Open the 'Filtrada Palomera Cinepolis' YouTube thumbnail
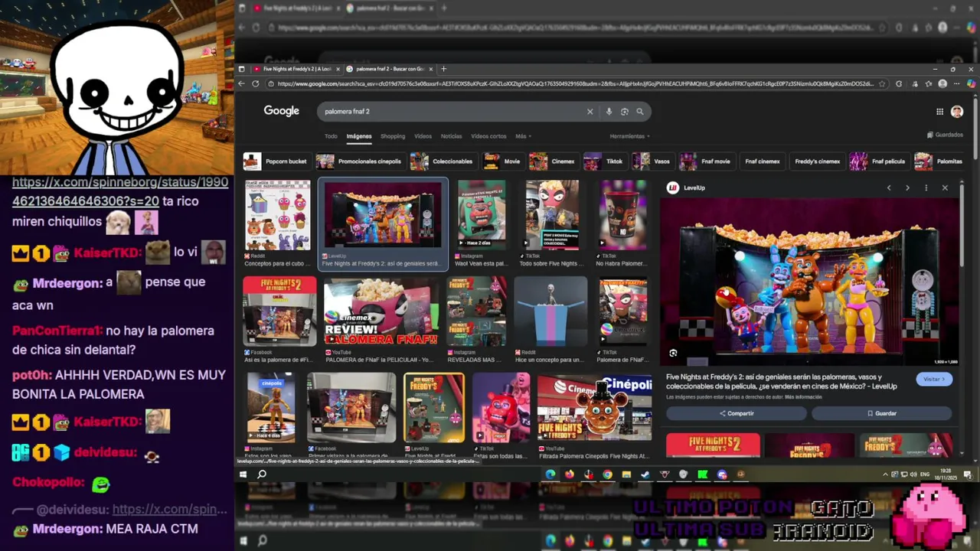Image resolution: width=980 pixels, height=551 pixels. (594, 408)
